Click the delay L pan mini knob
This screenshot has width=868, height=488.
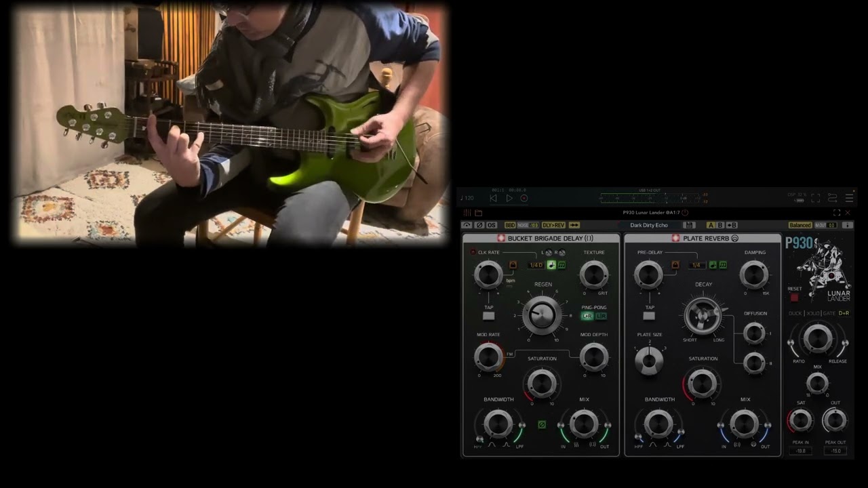(549, 253)
